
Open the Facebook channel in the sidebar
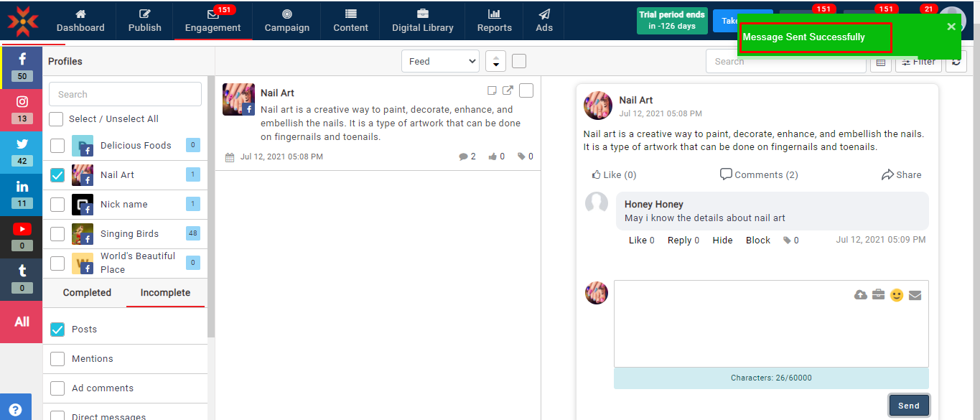22,66
